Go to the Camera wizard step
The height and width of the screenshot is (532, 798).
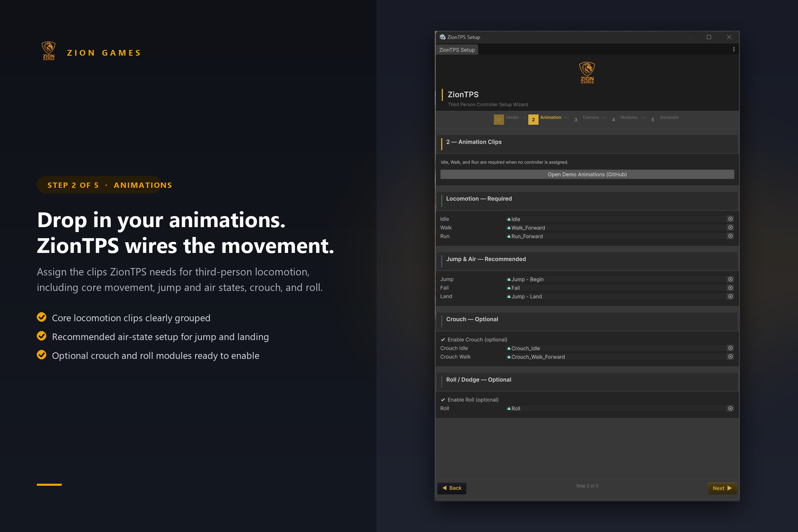point(591,117)
